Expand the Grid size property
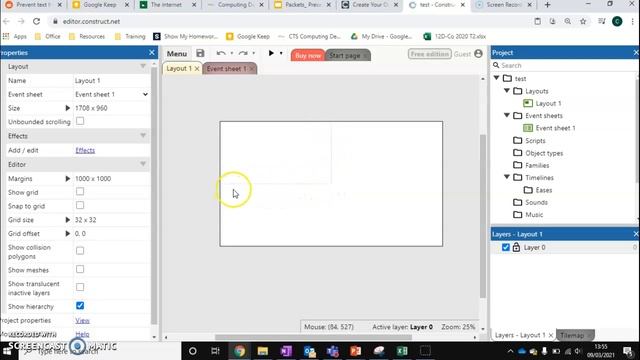This screenshot has height=360, width=640. pyautogui.click(x=68, y=220)
